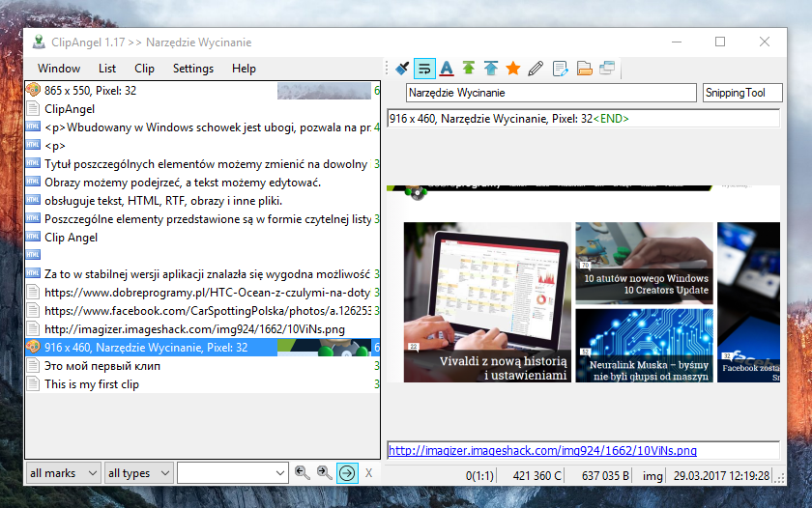Image resolution: width=812 pixels, height=508 pixels.
Task: Click the find next magnifier icon
Action: click(x=324, y=473)
